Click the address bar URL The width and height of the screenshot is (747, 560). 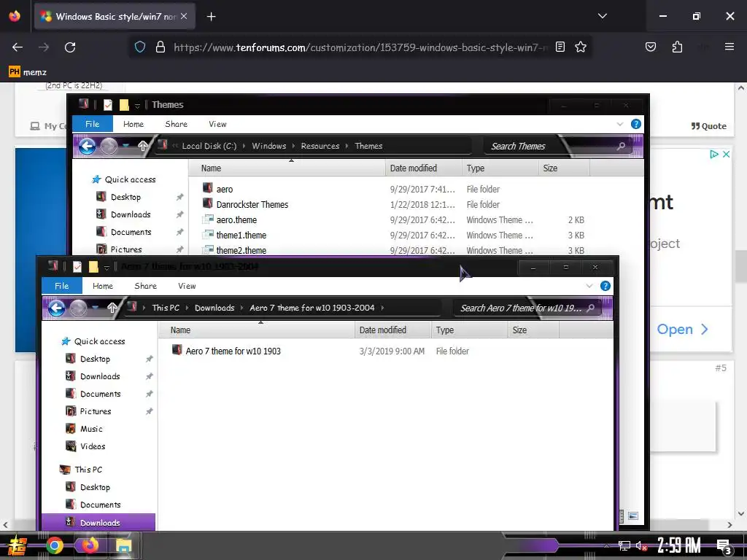pos(360,47)
